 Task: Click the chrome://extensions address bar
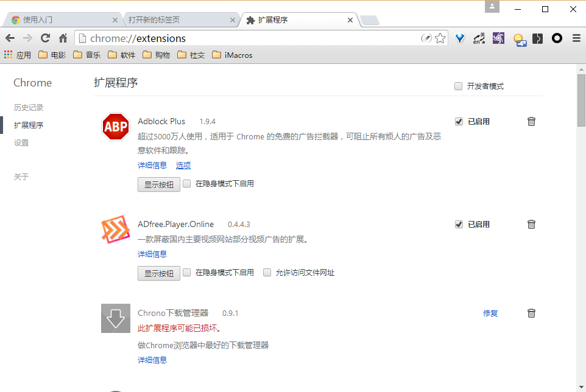click(x=244, y=38)
